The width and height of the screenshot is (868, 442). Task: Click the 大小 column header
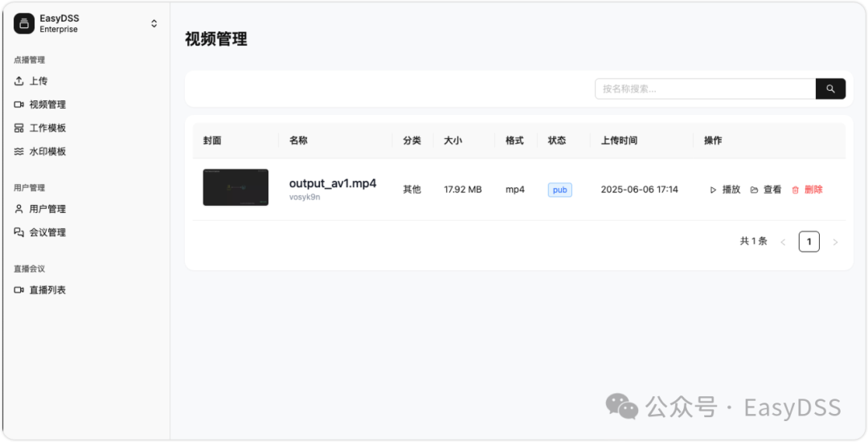[452, 141]
